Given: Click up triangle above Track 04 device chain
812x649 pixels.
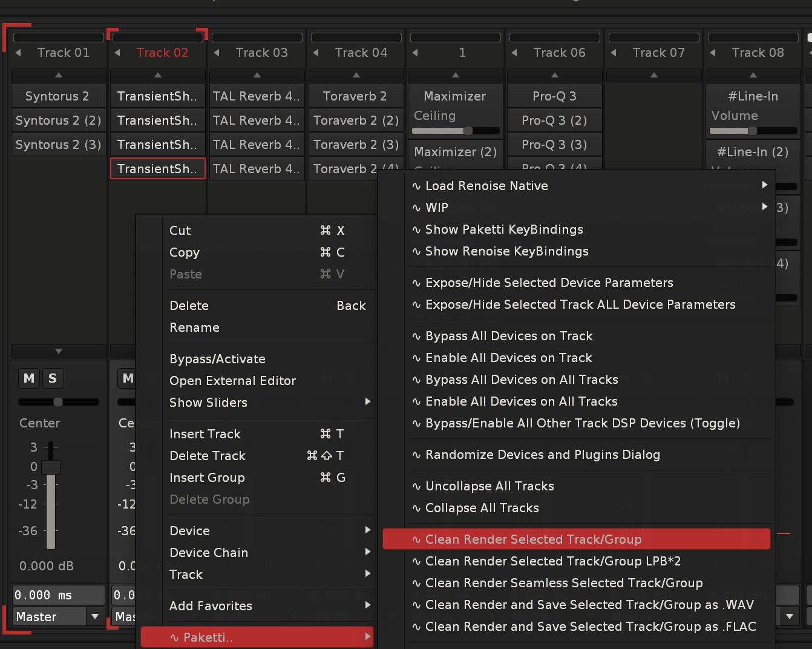Looking at the screenshot, I should tap(356, 75).
